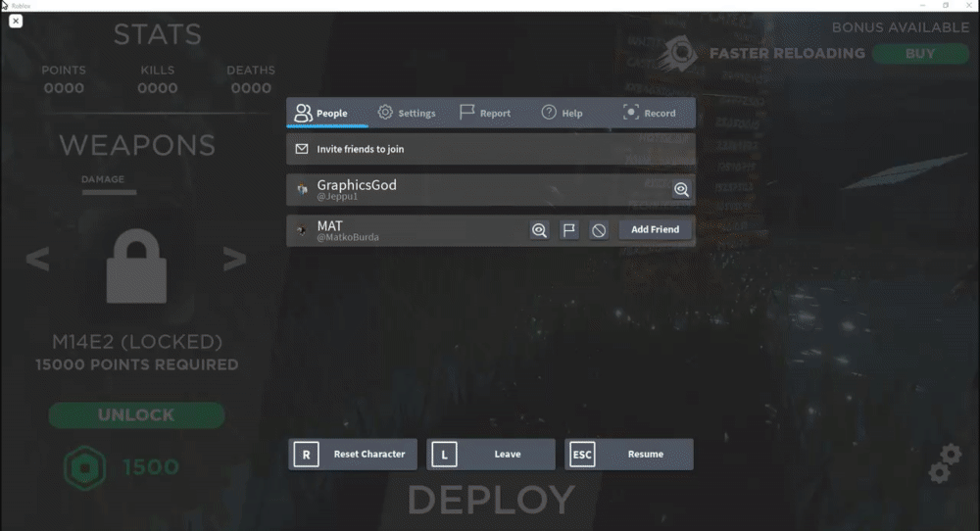Block player MAT with block icon

tap(599, 230)
